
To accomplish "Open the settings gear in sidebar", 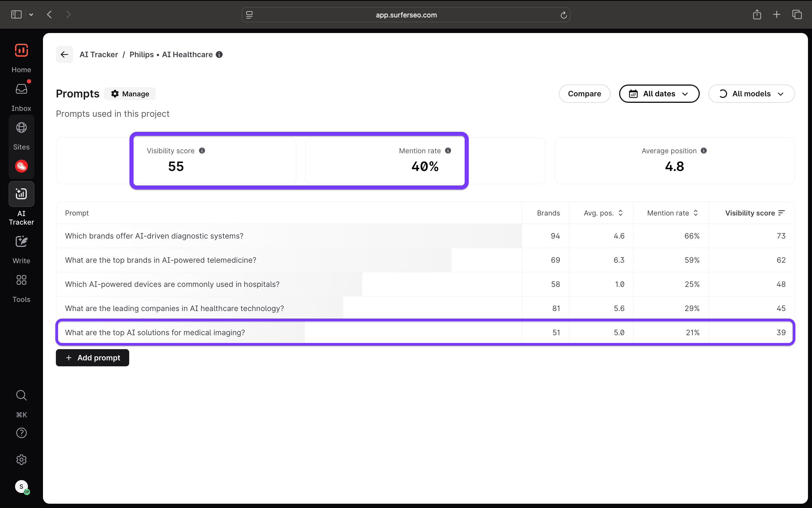I will (x=21, y=460).
